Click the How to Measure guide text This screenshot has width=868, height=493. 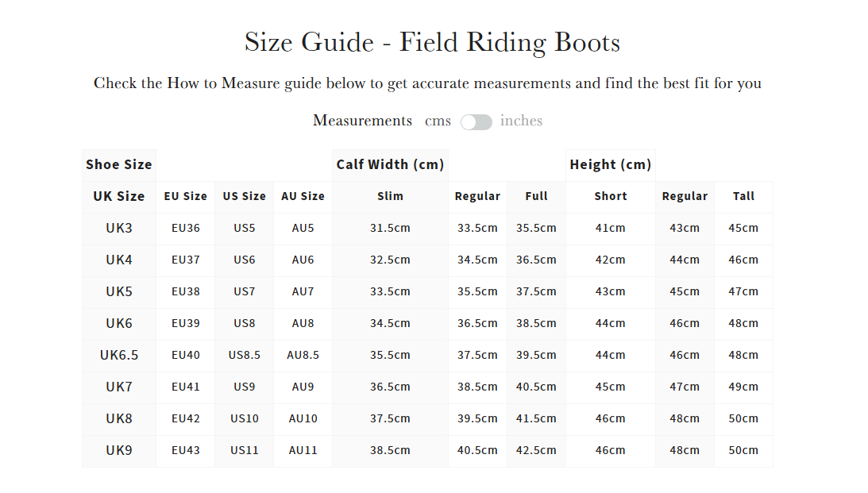tap(427, 83)
